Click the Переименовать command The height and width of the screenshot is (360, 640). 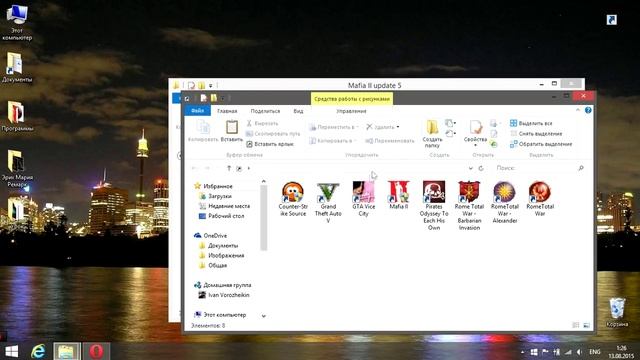tap(390, 141)
